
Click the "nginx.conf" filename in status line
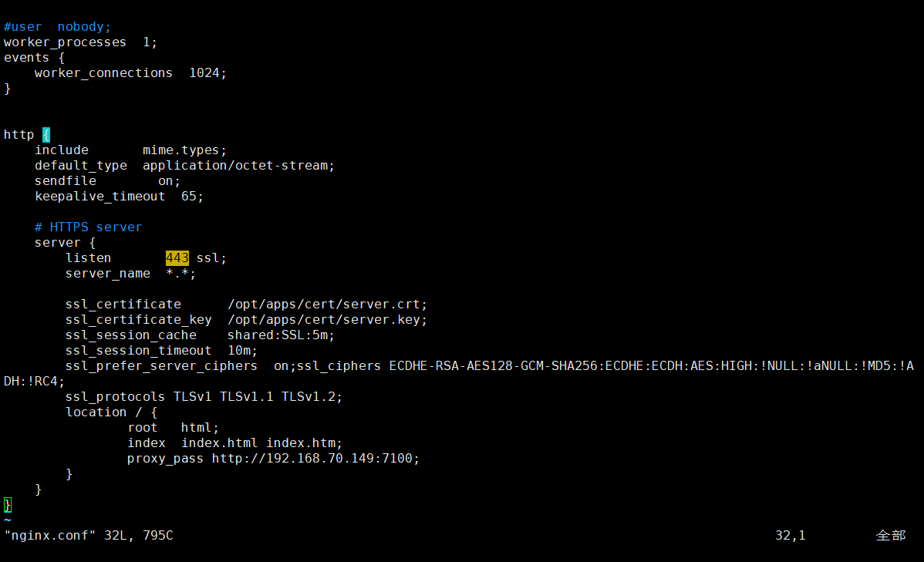click(x=49, y=534)
